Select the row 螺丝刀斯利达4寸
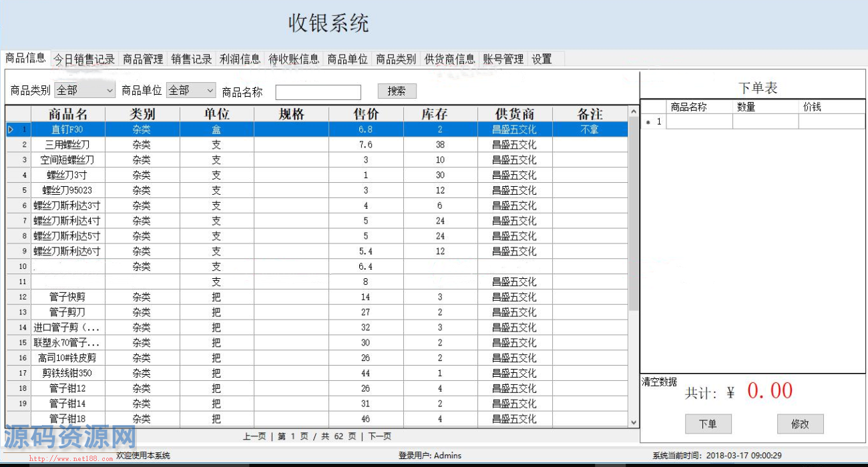This screenshot has width=868, height=467. [317, 221]
